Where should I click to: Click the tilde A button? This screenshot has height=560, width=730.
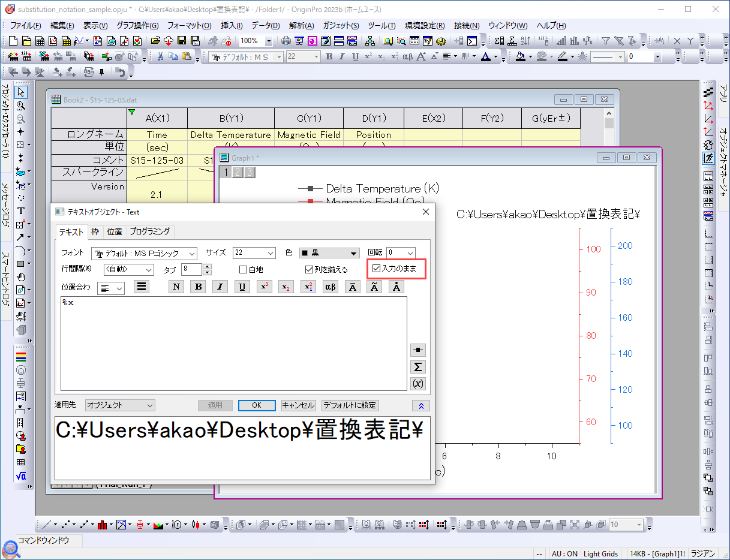[374, 287]
